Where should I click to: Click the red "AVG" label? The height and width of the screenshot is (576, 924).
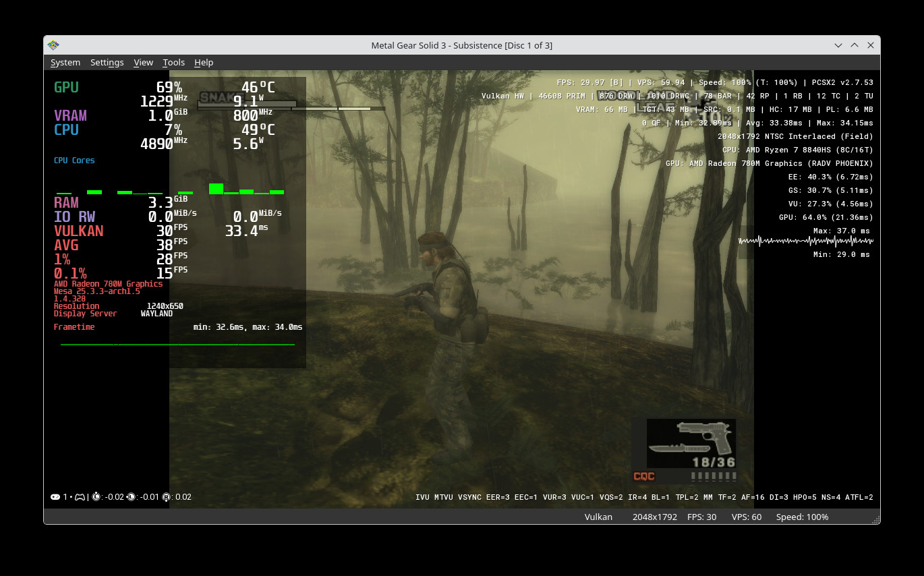coord(66,245)
